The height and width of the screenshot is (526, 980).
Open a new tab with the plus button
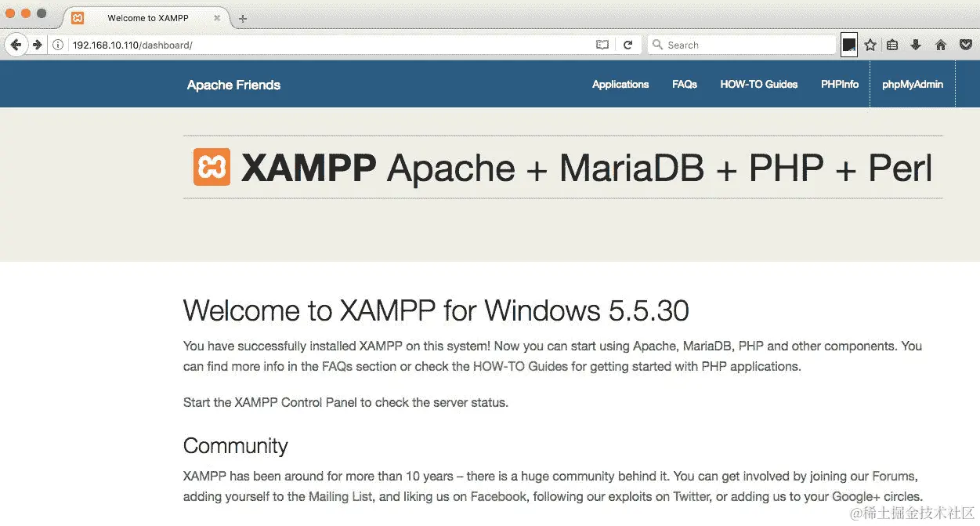point(243,18)
